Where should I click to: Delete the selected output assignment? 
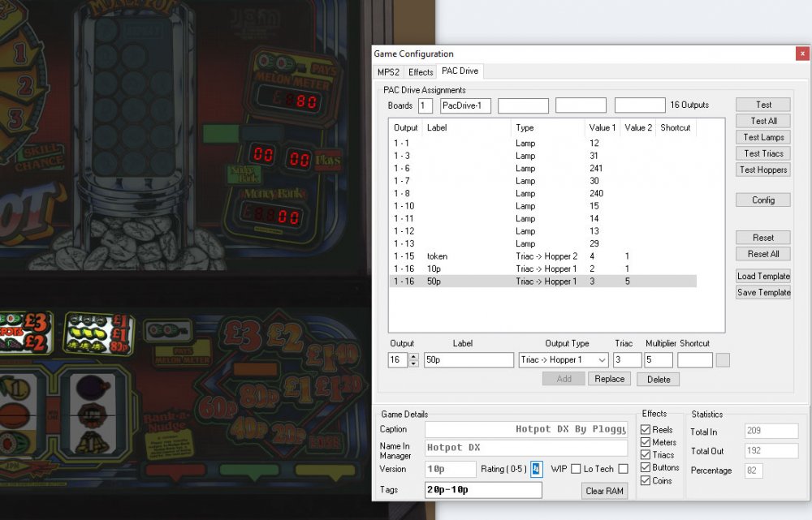click(658, 380)
